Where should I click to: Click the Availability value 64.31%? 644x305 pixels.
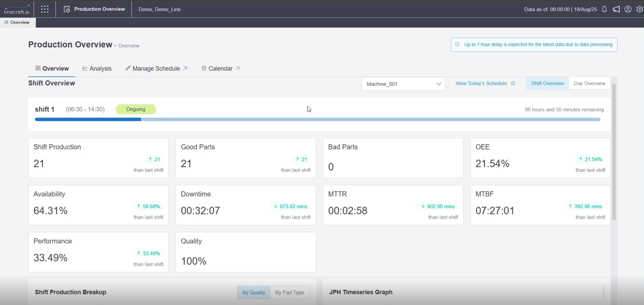point(51,211)
